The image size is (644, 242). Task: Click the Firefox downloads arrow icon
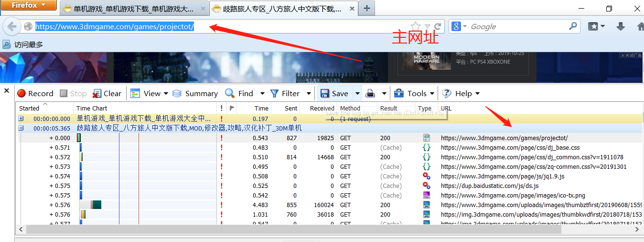pyautogui.click(x=620, y=27)
